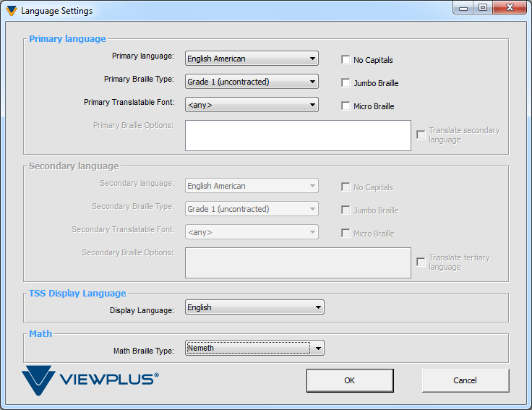532x410 pixels.
Task: Click the Secondary Braille Type dropdown
Action: pos(252,209)
